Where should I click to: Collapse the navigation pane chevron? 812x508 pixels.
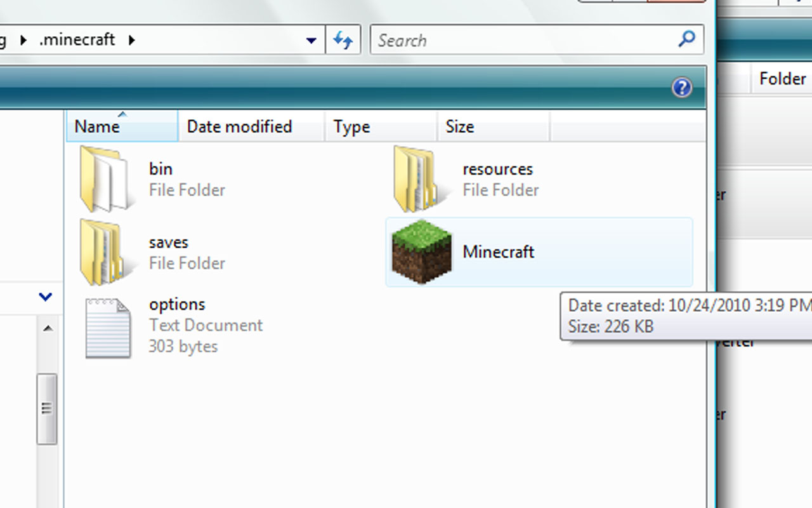44,297
